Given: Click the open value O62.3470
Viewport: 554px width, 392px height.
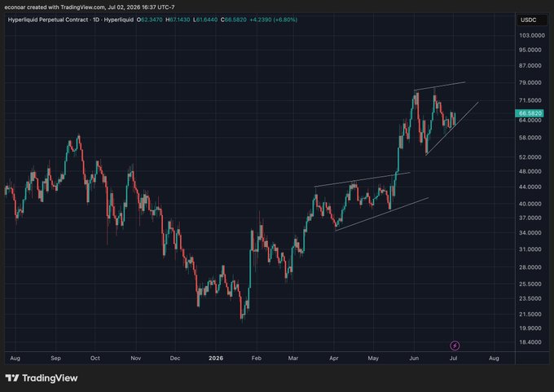Looking at the screenshot, I should tap(149, 20).
